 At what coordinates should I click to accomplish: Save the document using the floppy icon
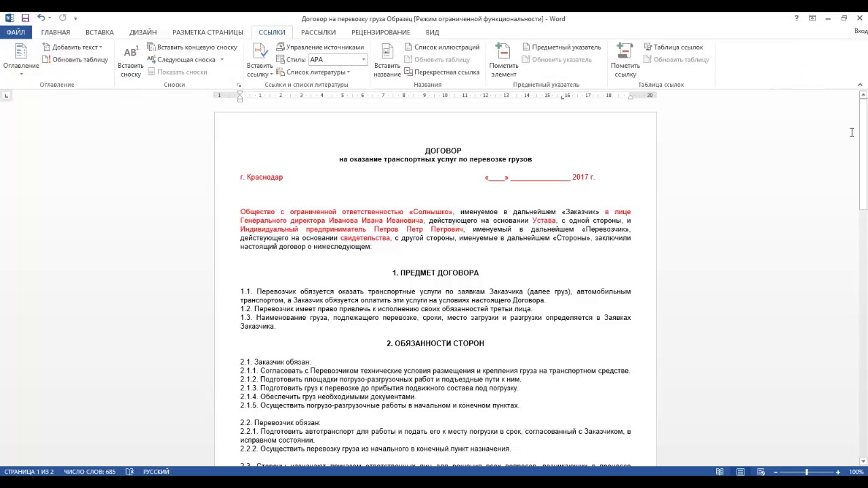25,18
